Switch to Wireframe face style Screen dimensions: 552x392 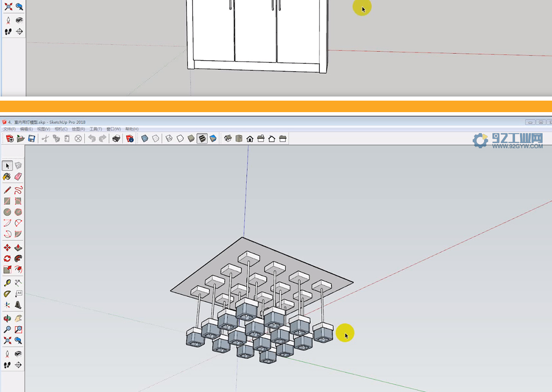pyautogui.click(x=169, y=138)
